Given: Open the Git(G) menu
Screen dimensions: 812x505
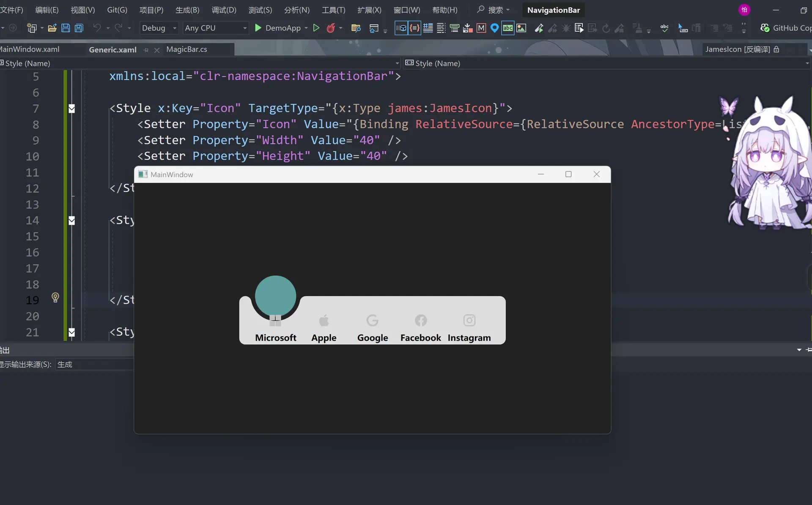Looking at the screenshot, I should tap(117, 10).
